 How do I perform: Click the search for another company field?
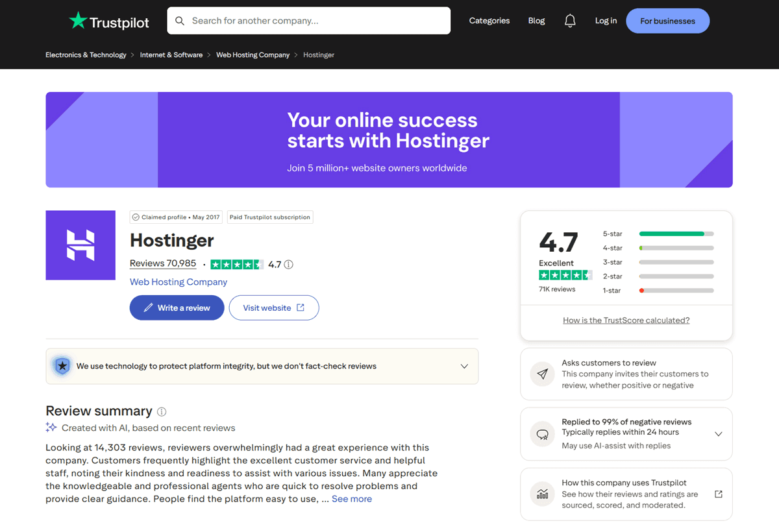309,21
